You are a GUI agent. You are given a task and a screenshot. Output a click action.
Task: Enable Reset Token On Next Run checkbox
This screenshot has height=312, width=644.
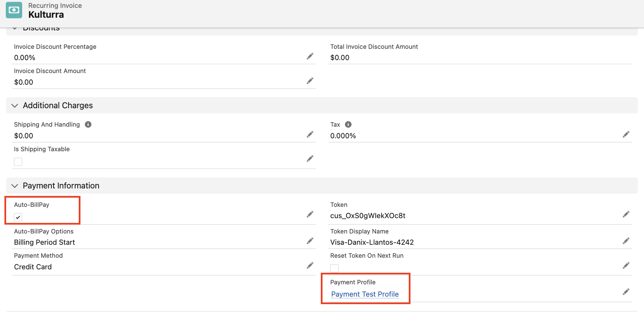pyautogui.click(x=334, y=268)
